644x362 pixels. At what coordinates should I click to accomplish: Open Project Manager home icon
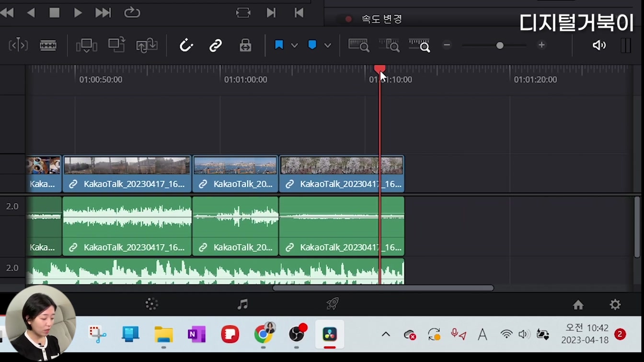(578, 305)
